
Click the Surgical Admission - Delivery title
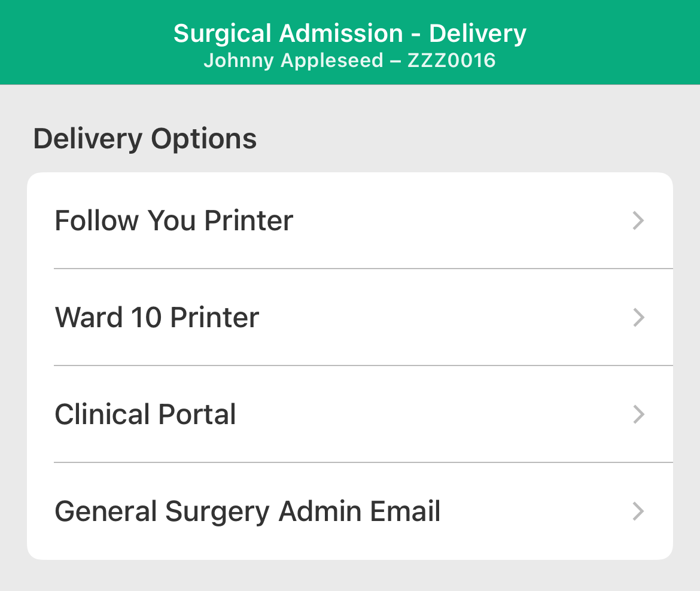[350, 33]
